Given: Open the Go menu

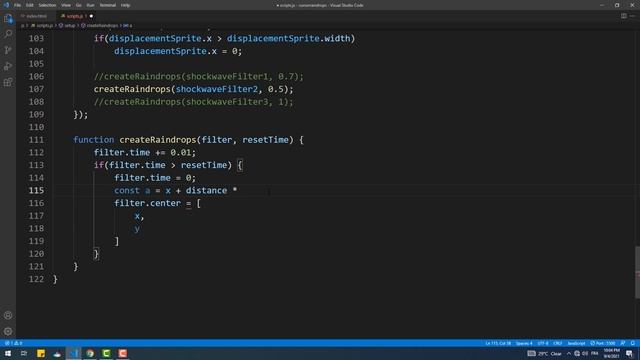Looking at the screenshot, I should (x=78, y=5).
